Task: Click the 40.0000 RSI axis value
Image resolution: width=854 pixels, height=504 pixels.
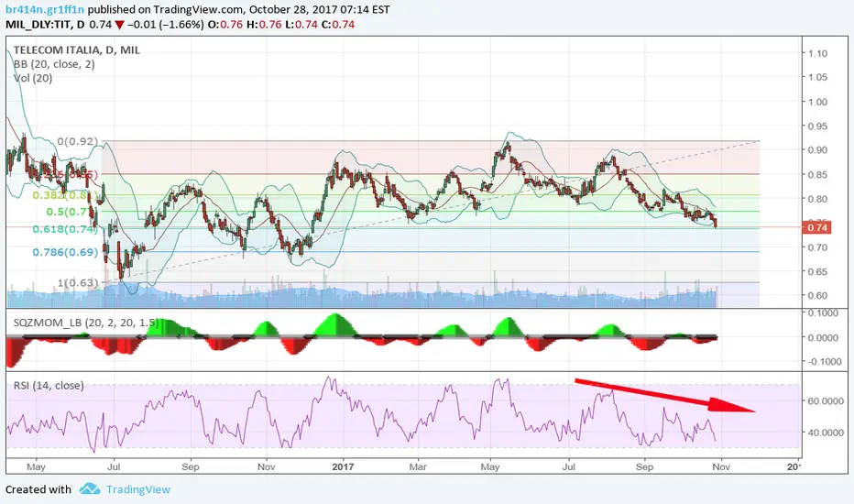Action: [826, 433]
